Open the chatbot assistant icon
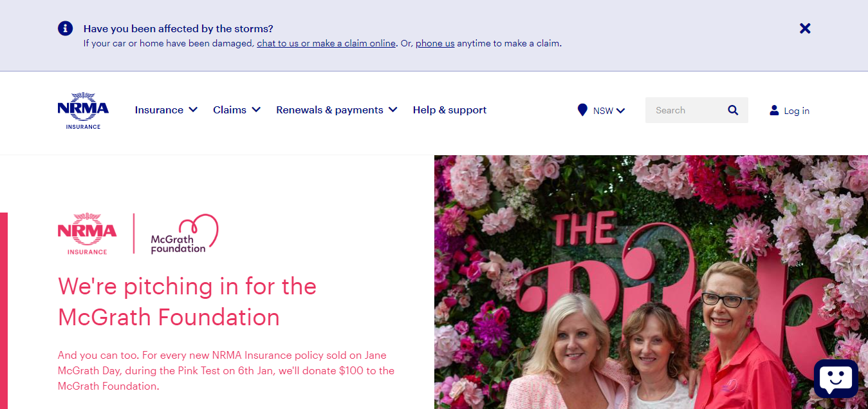 pyautogui.click(x=836, y=379)
